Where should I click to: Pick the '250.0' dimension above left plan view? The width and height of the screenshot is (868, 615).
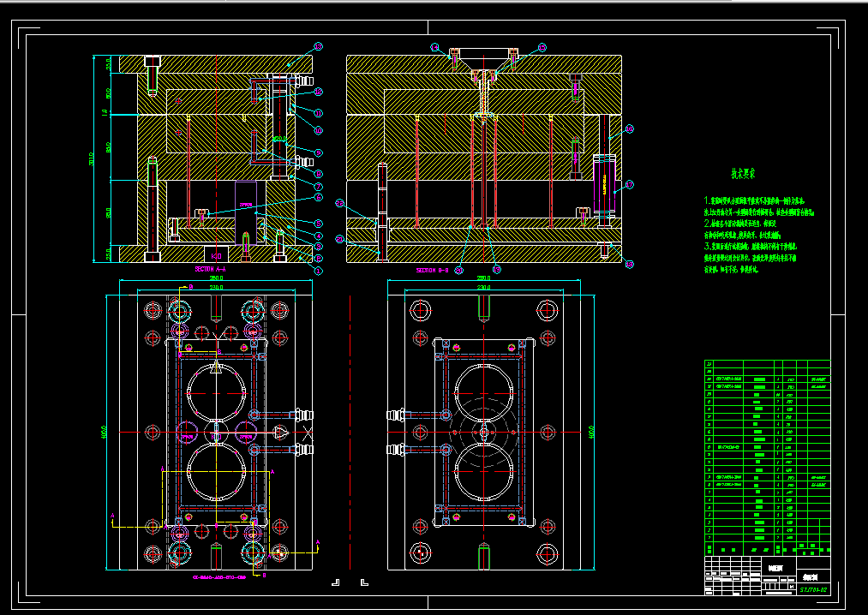[x=216, y=278]
